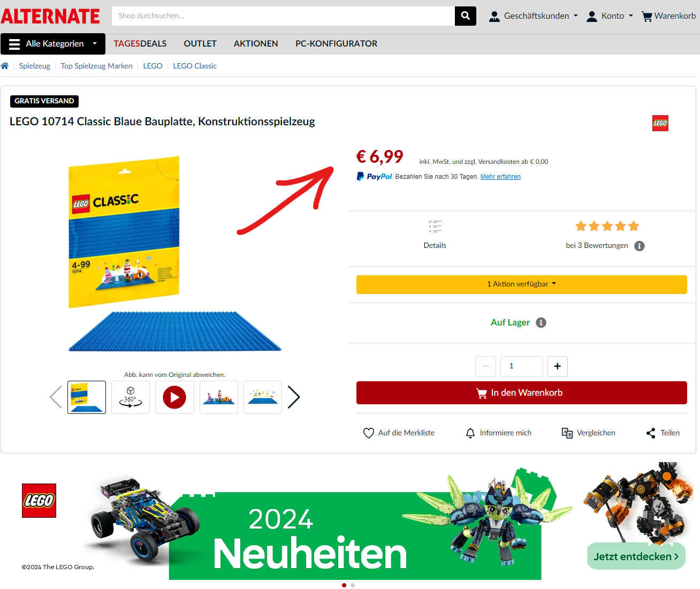Expand the 1 Aktion verfügbar dropdown
This screenshot has width=700, height=589.
[x=522, y=284]
